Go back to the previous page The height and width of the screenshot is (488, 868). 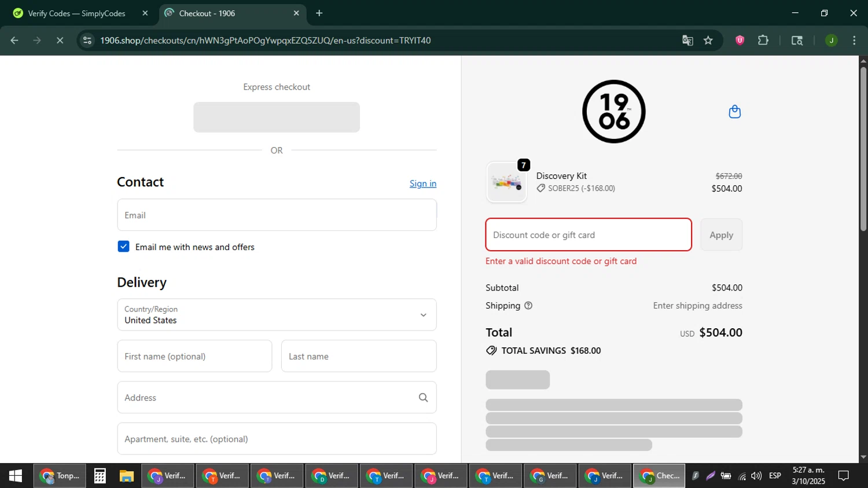14,41
